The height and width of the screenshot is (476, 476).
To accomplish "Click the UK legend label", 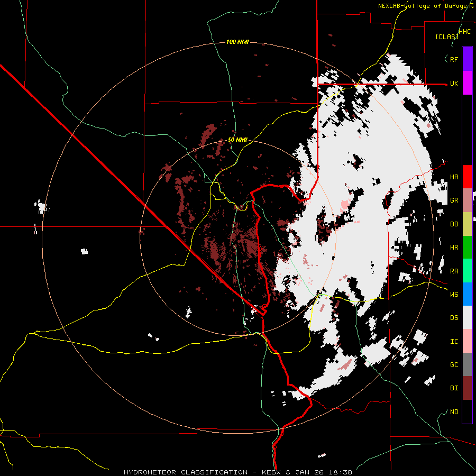I will tap(454, 83).
